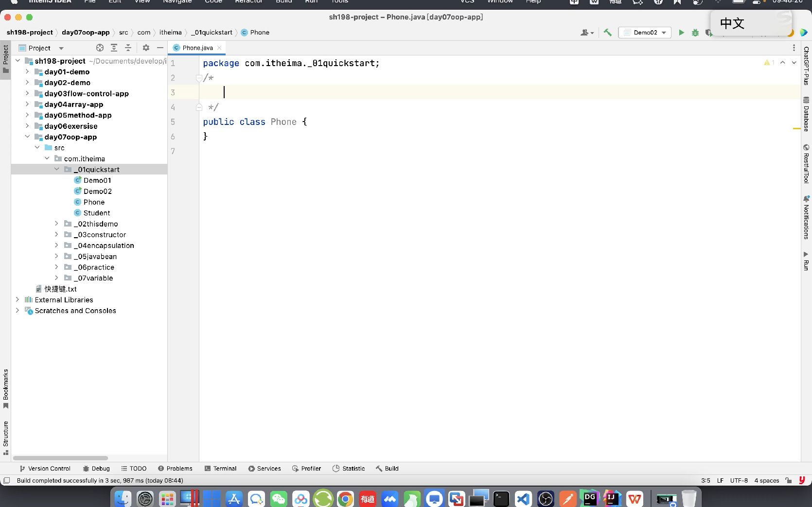Open WeChat from the Dock

[279, 499]
